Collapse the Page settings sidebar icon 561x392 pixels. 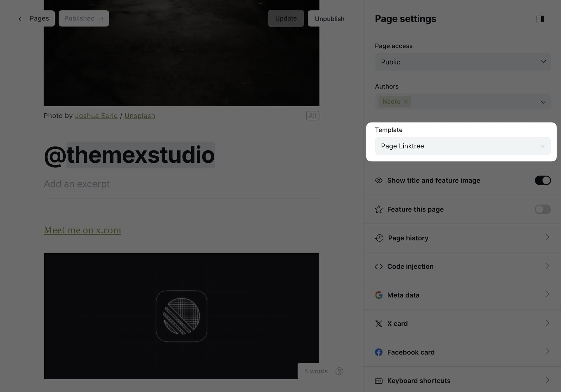[540, 19]
